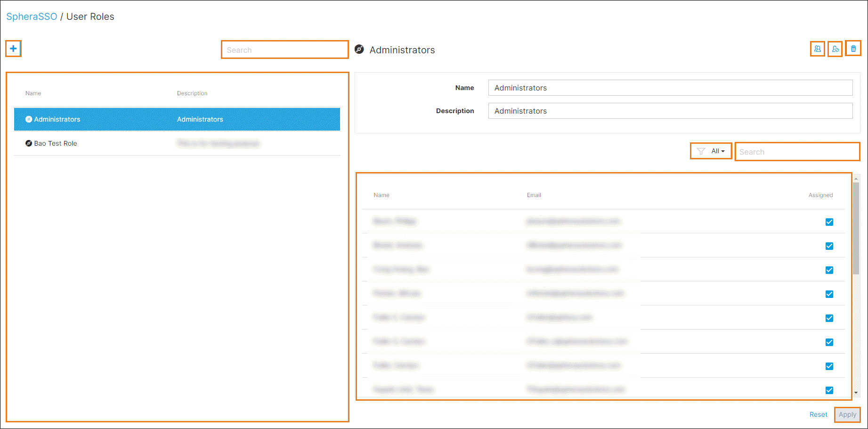Screen dimensions: 868x429
Task: Focus the role Description text field
Action: pyautogui.click(x=670, y=111)
